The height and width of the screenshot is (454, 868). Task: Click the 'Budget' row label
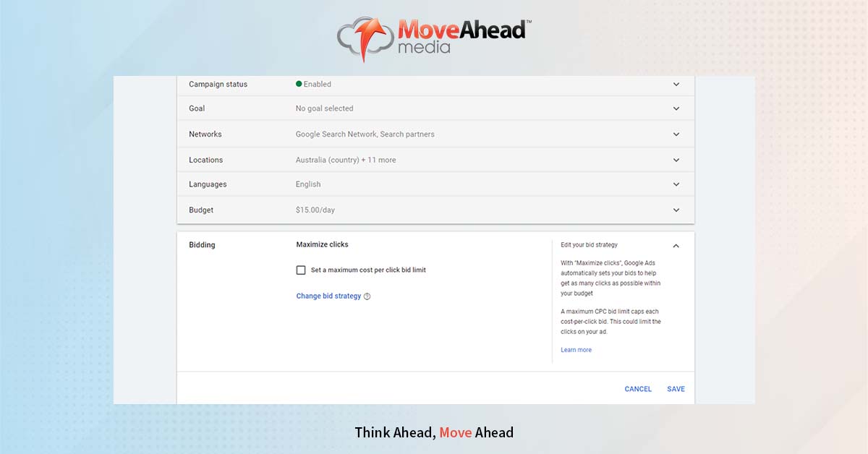coord(201,210)
